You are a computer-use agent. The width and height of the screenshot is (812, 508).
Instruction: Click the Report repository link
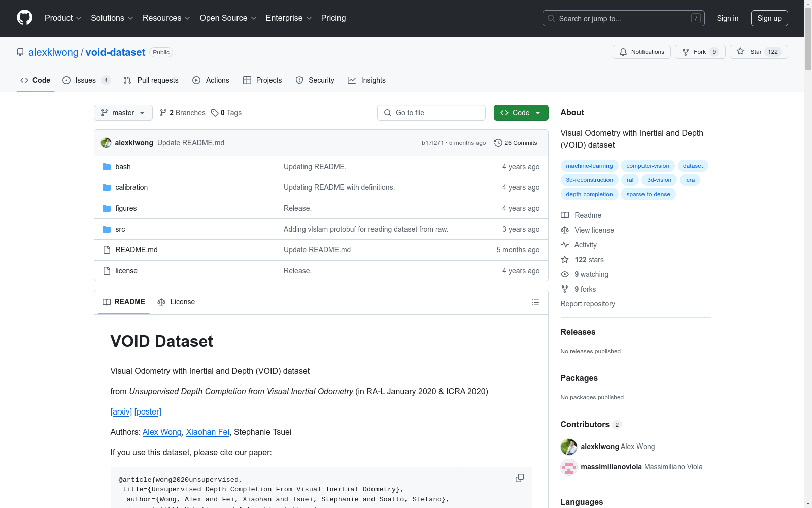coord(588,304)
